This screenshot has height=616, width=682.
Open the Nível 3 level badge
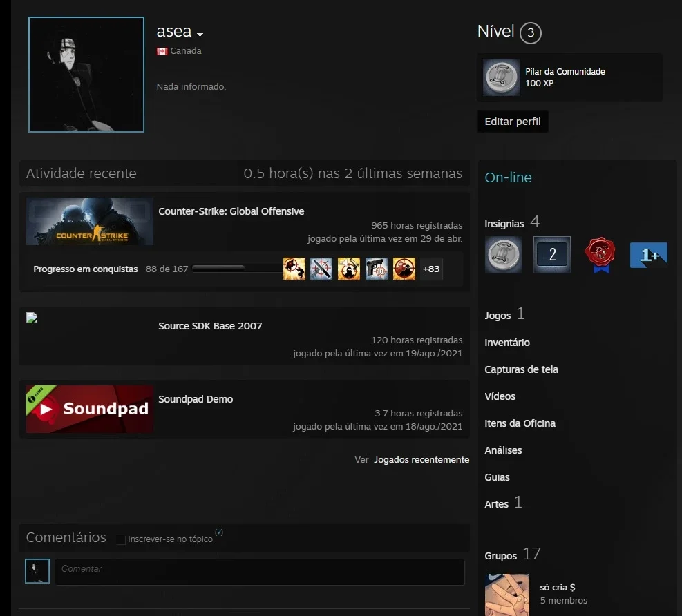pos(530,32)
